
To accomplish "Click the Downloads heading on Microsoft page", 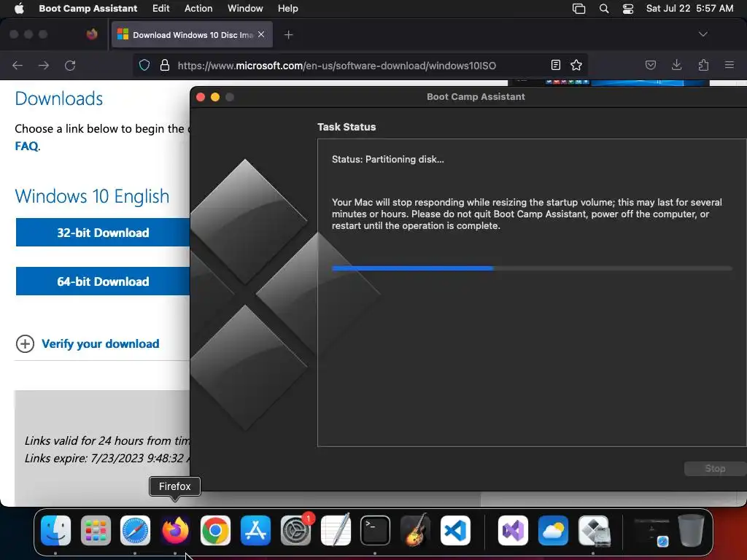I will click(x=59, y=98).
